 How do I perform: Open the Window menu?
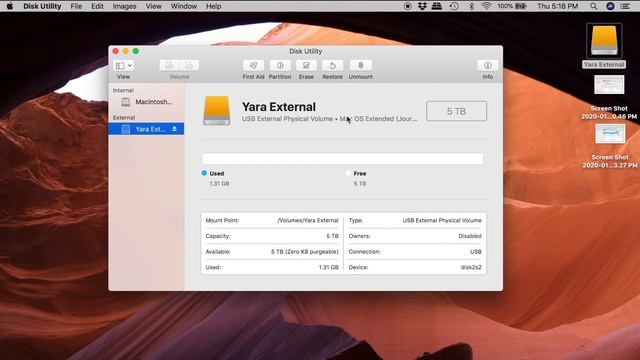tap(184, 6)
